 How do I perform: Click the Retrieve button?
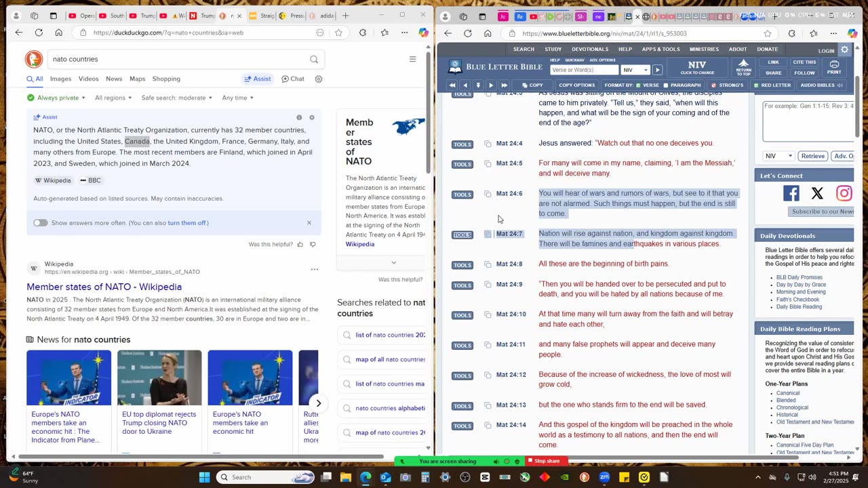[812, 156]
